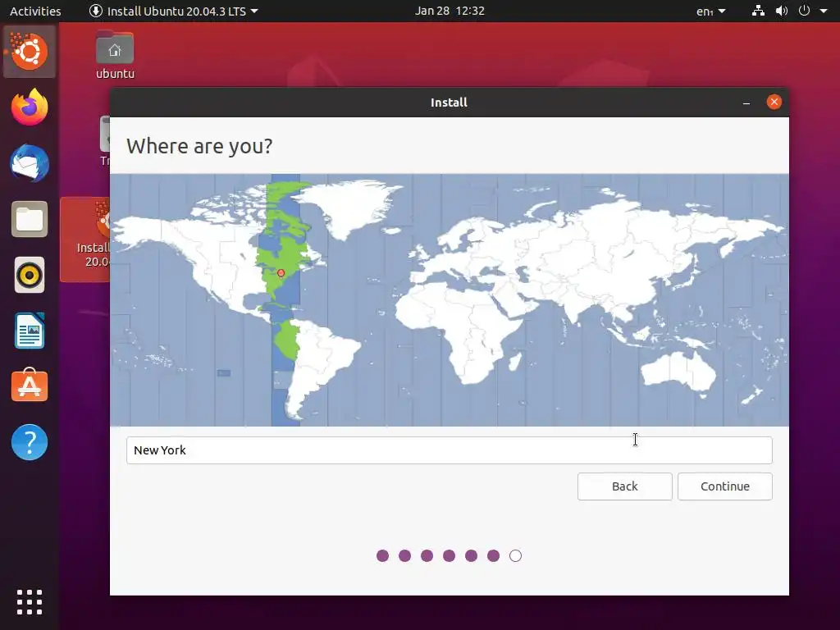This screenshot has width=840, height=630.
Task: Open the en keyboard layout dropdown
Action: pyautogui.click(x=711, y=11)
